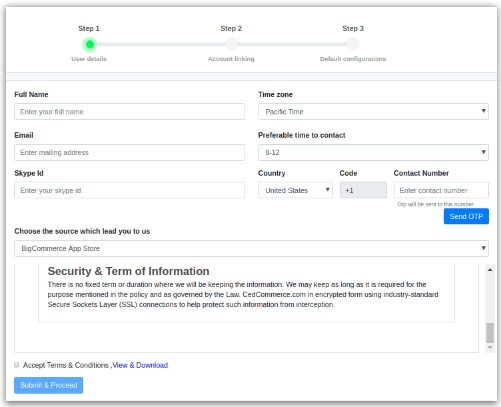Image resolution: width=501 pixels, height=407 pixels.
Task: Tick the Accept Terms & Conditions checkbox
Action: (x=17, y=365)
